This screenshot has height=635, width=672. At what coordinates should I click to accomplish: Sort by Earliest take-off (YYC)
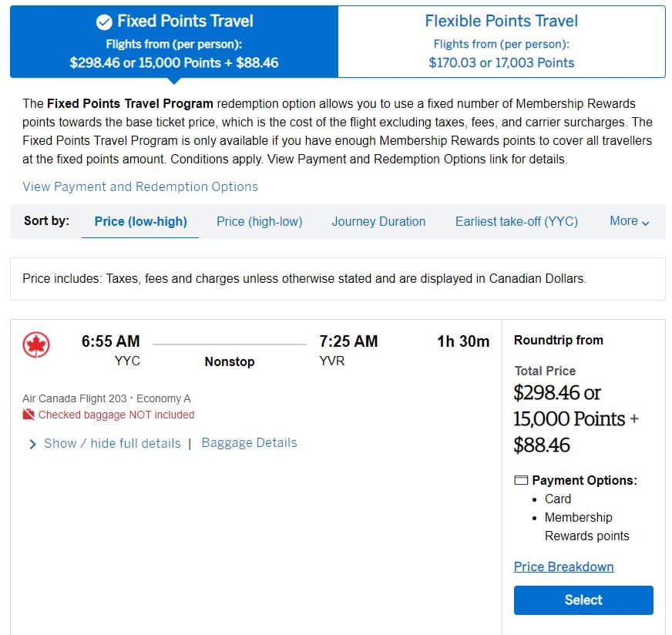pyautogui.click(x=516, y=221)
